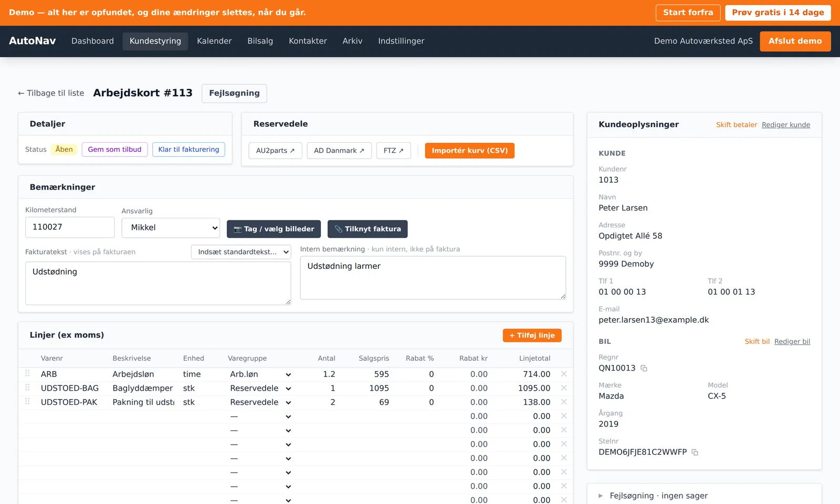840x504 pixels.
Task: Open the Arkiv menu item
Action: click(352, 41)
